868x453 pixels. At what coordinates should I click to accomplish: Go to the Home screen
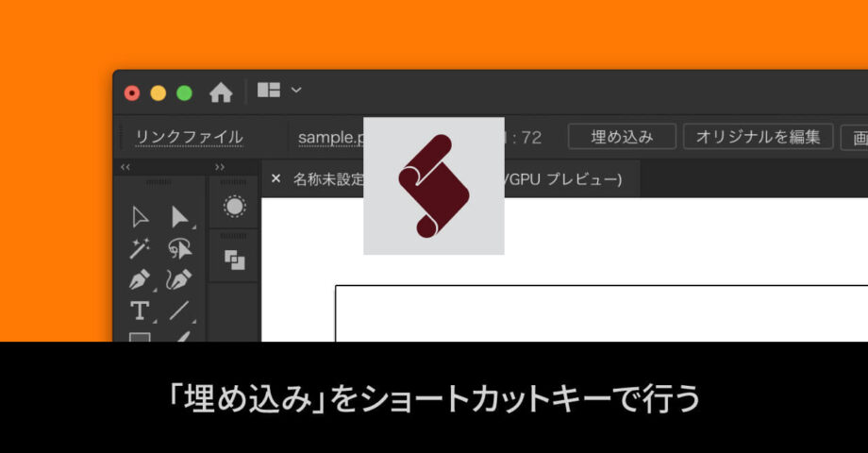[221, 92]
